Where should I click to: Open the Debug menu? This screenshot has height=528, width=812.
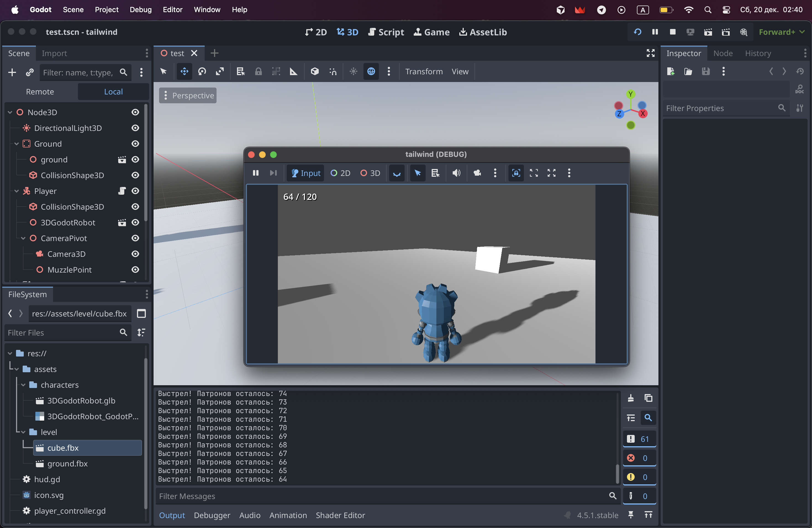(140, 10)
